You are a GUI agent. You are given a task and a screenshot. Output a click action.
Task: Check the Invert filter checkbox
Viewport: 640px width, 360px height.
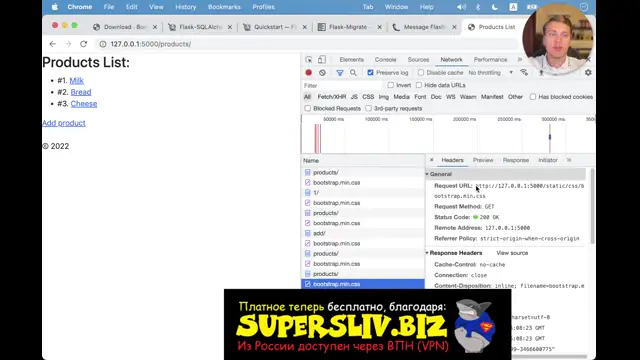391,85
